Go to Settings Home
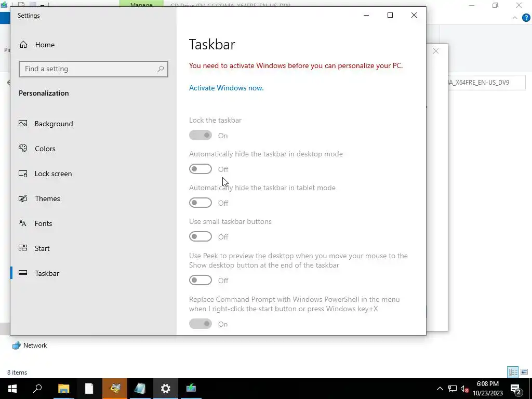The image size is (532, 399). 37,45
